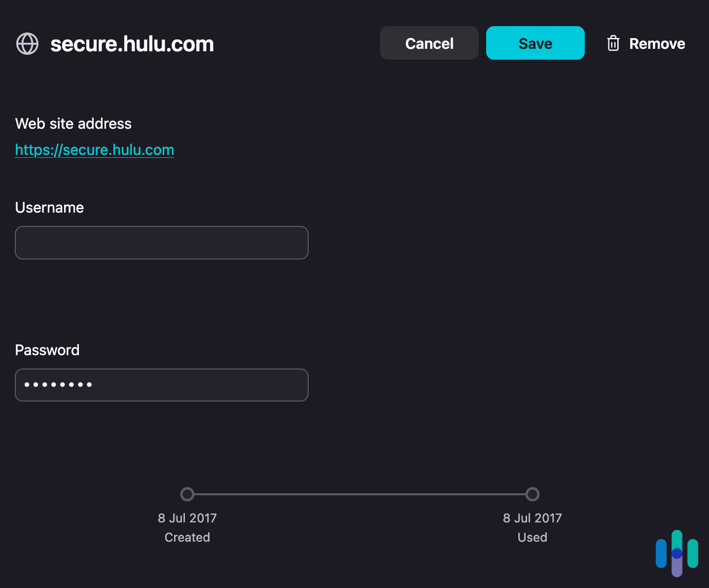Click the secure.hulu.com title heading
This screenshot has height=588, width=709.
[x=132, y=44]
